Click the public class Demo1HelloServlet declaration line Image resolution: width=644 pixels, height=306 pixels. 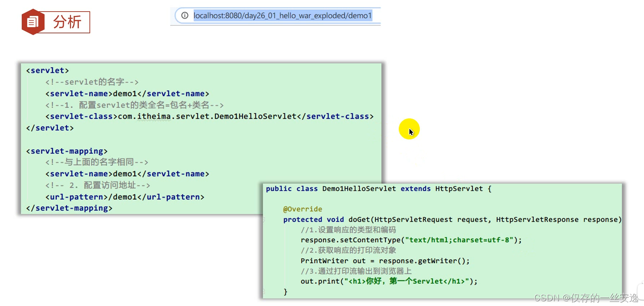pos(379,189)
